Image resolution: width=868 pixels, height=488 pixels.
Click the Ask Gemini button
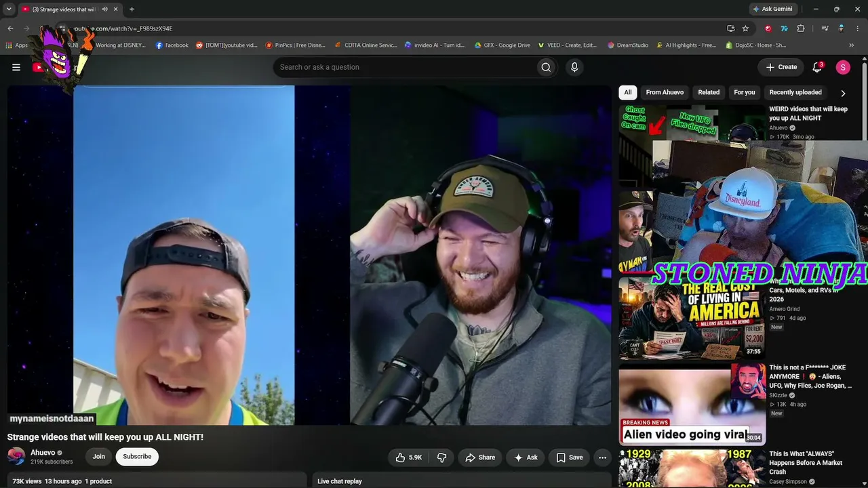(772, 9)
